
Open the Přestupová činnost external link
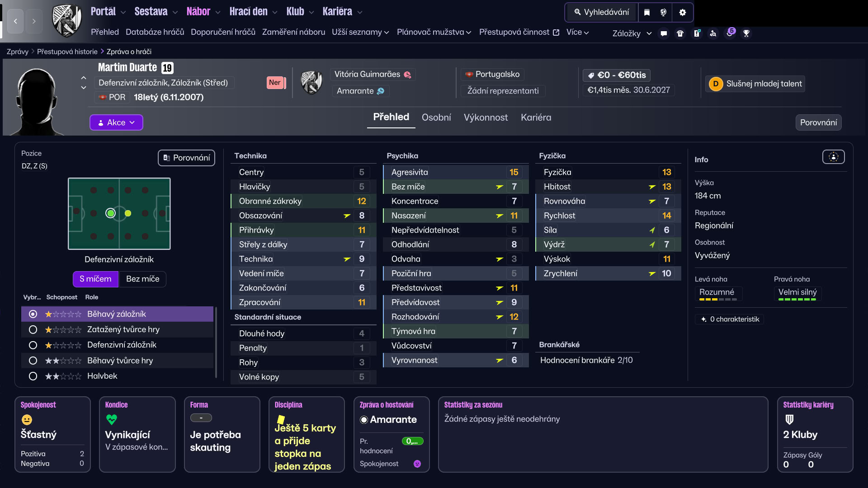pos(519,32)
